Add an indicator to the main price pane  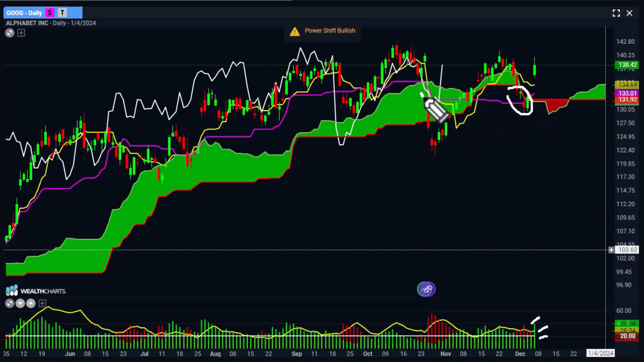21,33
